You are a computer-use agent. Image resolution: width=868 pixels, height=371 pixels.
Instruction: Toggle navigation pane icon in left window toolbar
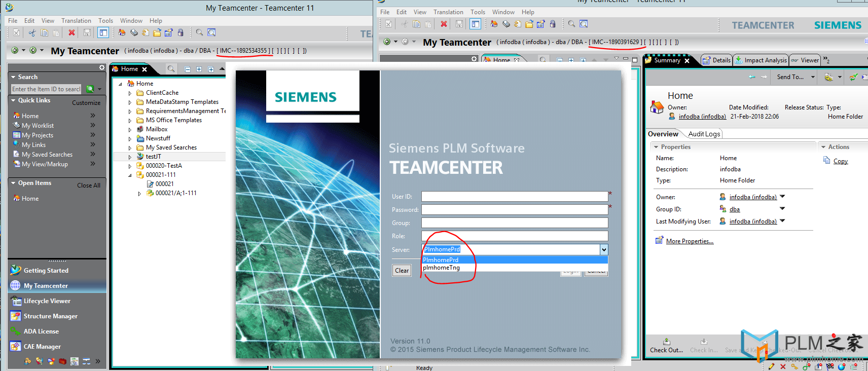click(x=103, y=33)
